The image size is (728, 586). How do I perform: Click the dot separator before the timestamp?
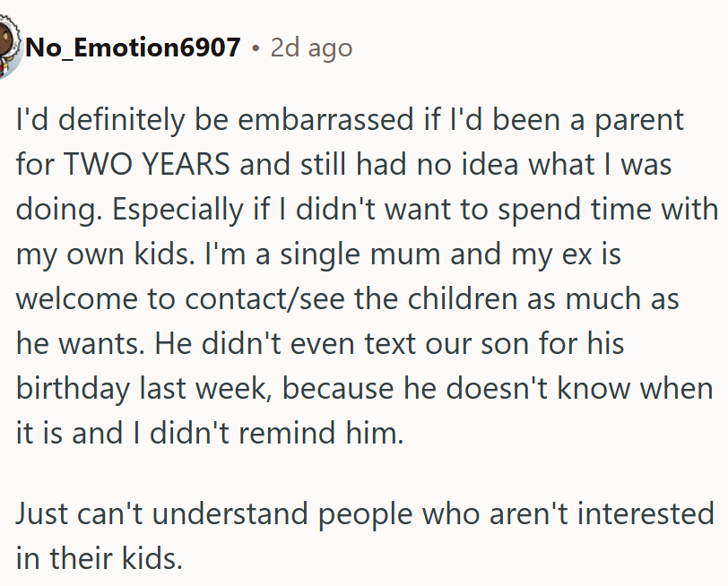tap(256, 47)
